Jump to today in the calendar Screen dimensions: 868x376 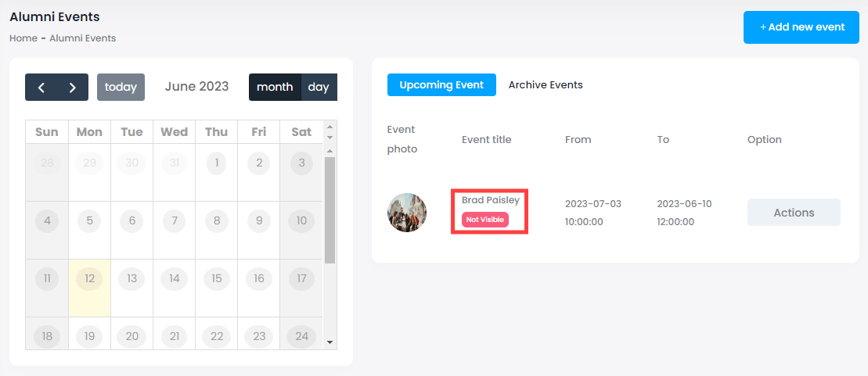click(x=121, y=88)
